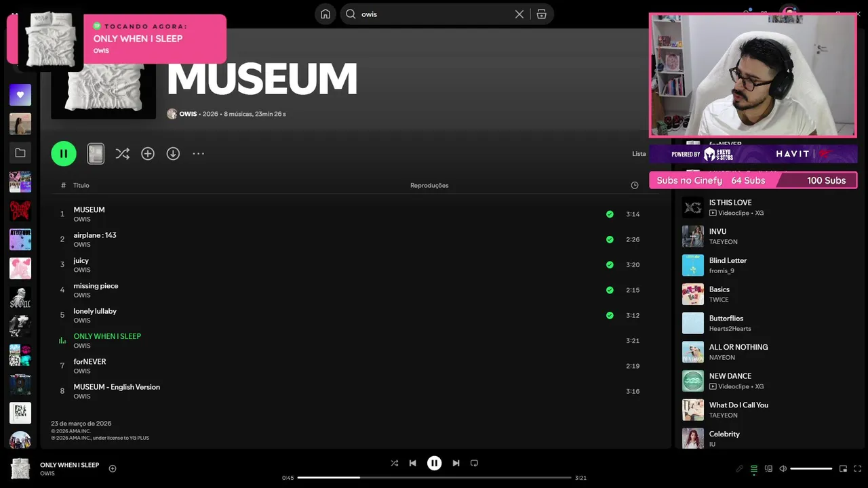Viewport: 868px width, 488px height.
Task: Open ONLY WHEN I SLEEP title in player bar
Action: pyautogui.click(x=70, y=465)
